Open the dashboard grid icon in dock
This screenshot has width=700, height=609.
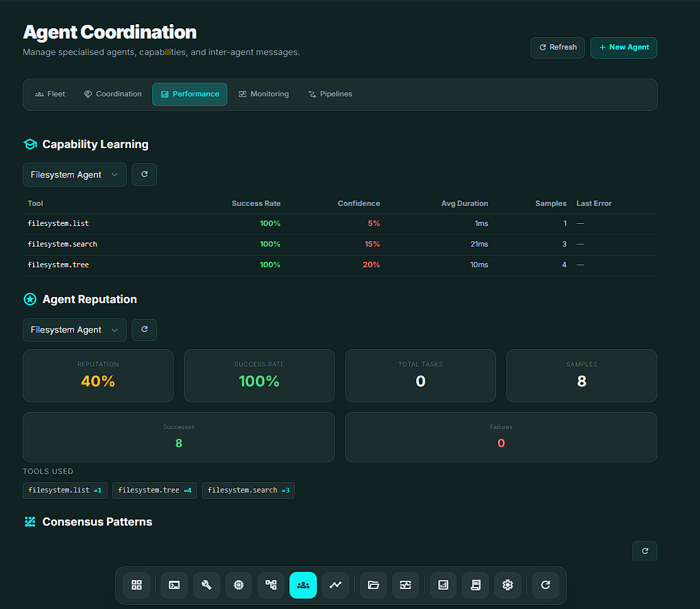tap(136, 585)
